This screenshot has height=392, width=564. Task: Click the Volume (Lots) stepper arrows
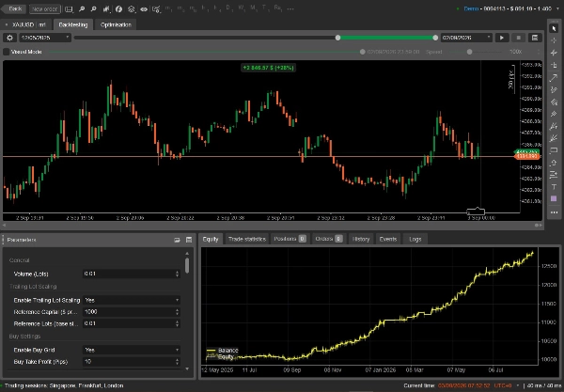click(x=177, y=274)
